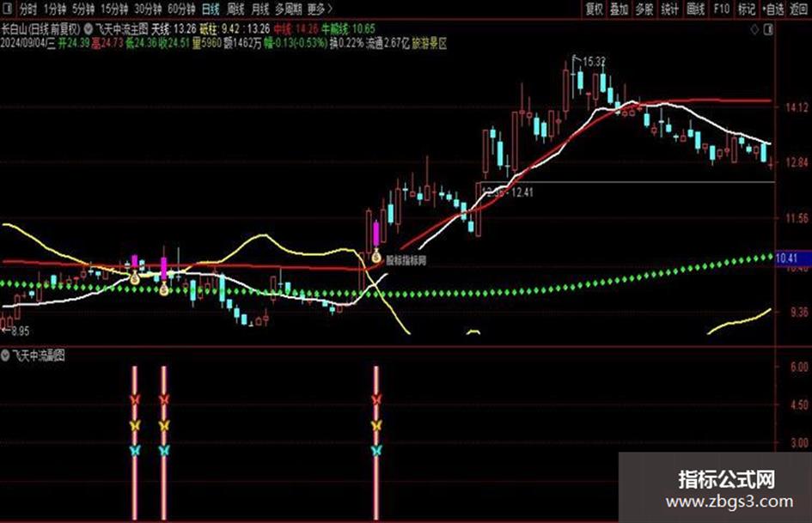812x523 pixels.
Task: Toggle the 自选 watchlist button
Action: [773, 9]
